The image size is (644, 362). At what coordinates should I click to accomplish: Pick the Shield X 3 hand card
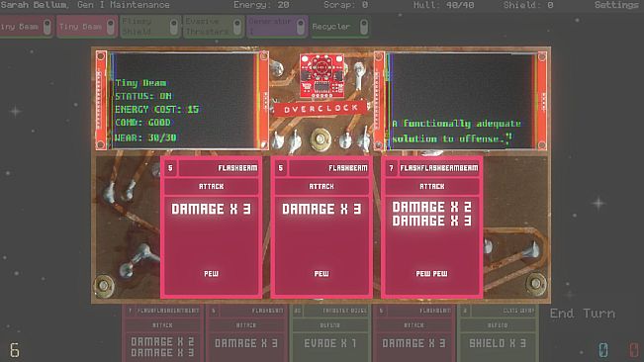tap(498, 333)
